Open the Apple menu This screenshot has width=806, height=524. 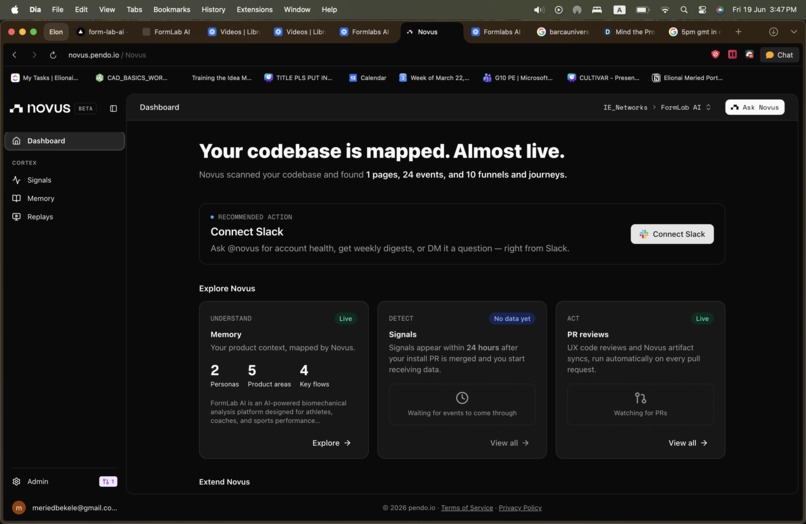tap(14, 10)
